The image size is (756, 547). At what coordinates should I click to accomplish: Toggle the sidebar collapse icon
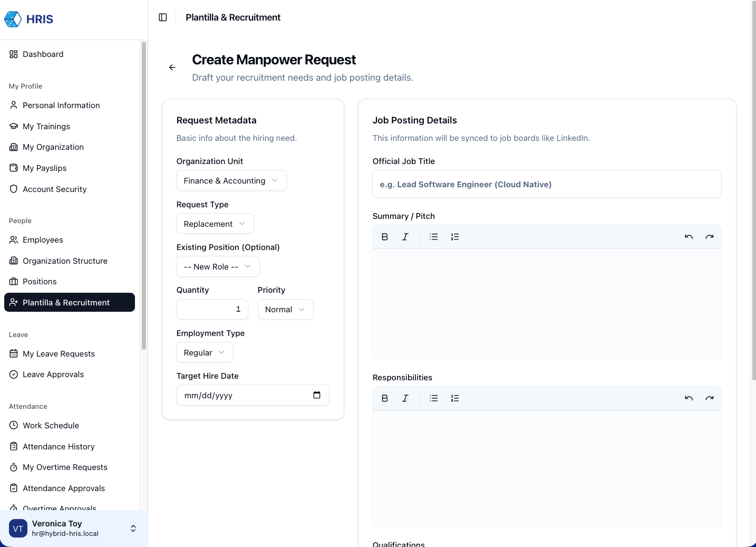coord(163,17)
